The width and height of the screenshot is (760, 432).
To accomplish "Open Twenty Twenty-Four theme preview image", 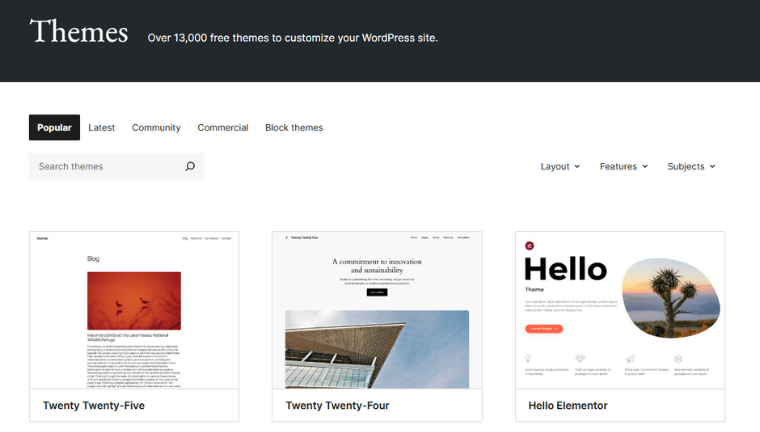I will (377, 310).
